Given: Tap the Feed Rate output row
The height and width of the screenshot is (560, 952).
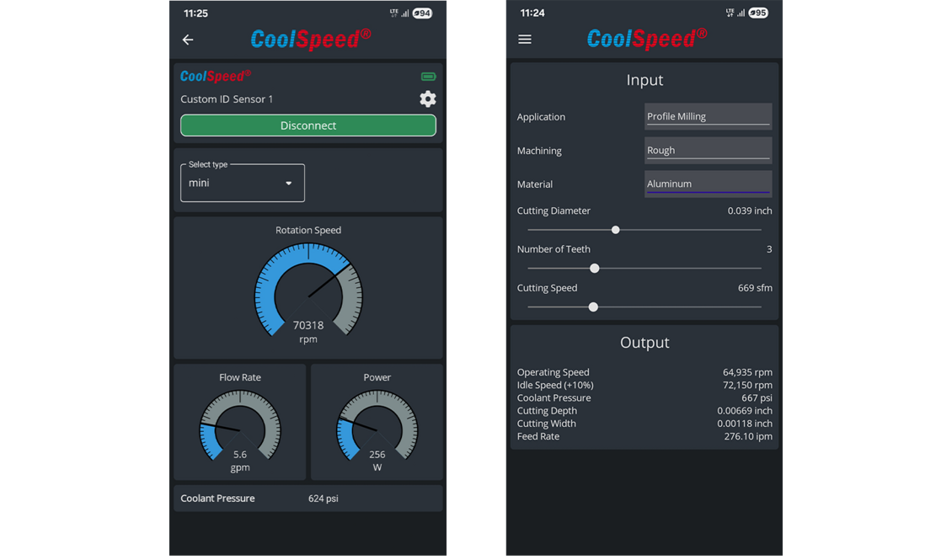Looking at the screenshot, I should click(644, 436).
